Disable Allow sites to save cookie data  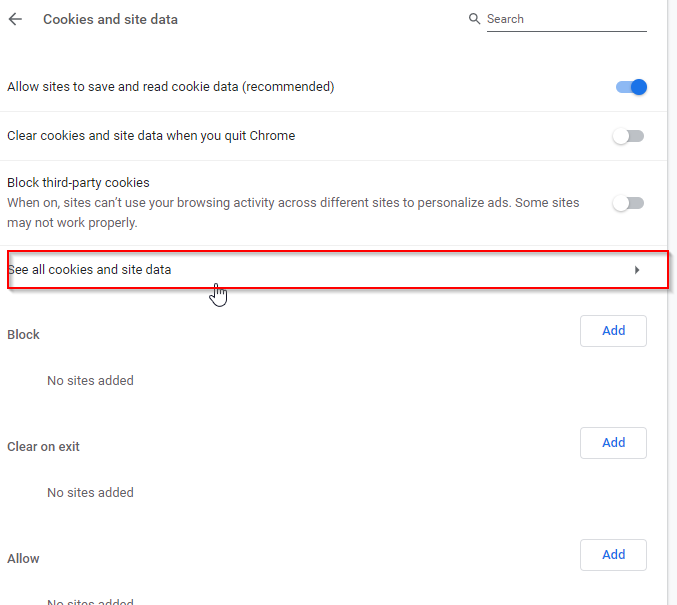click(631, 87)
